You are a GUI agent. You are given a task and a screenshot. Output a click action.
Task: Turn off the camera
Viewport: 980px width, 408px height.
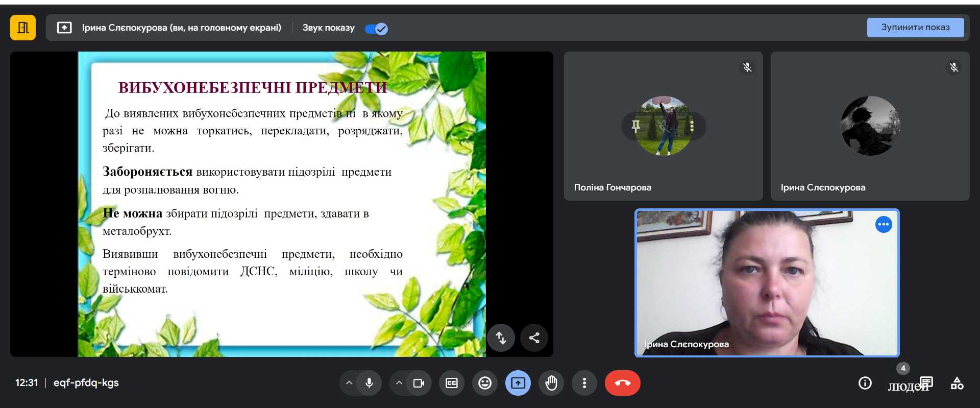419,383
